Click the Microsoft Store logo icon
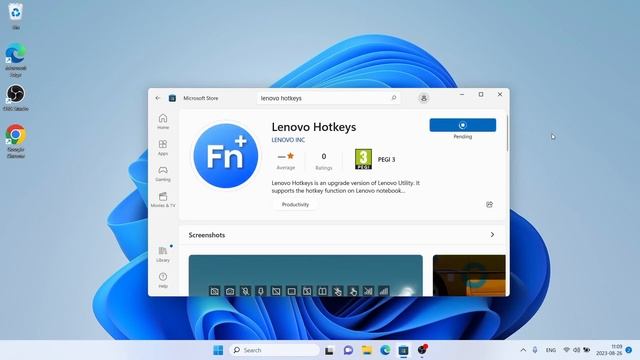The image size is (640, 360). pyautogui.click(x=172, y=98)
